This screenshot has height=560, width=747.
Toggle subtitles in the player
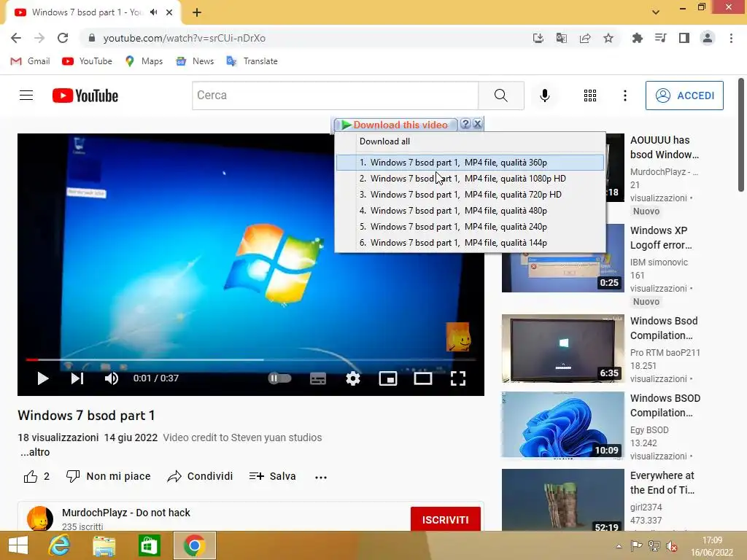tap(318, 378)
